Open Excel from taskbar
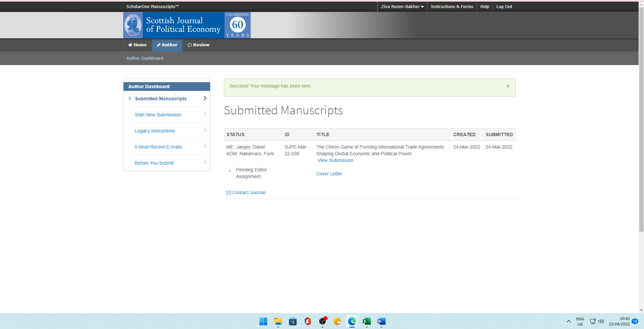This screenshot has height=329, width=644. point(366,321)
